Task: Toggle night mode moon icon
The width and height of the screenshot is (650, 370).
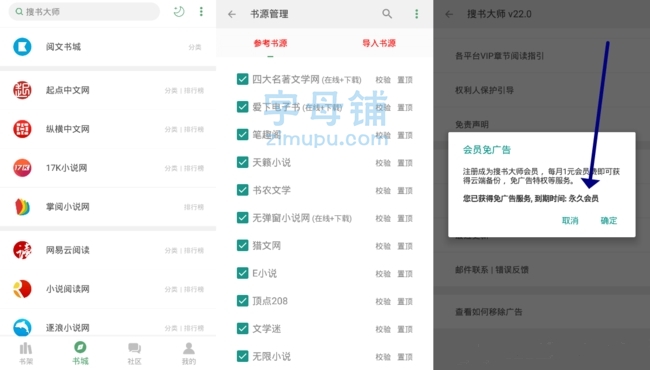Action: [179, 12]
